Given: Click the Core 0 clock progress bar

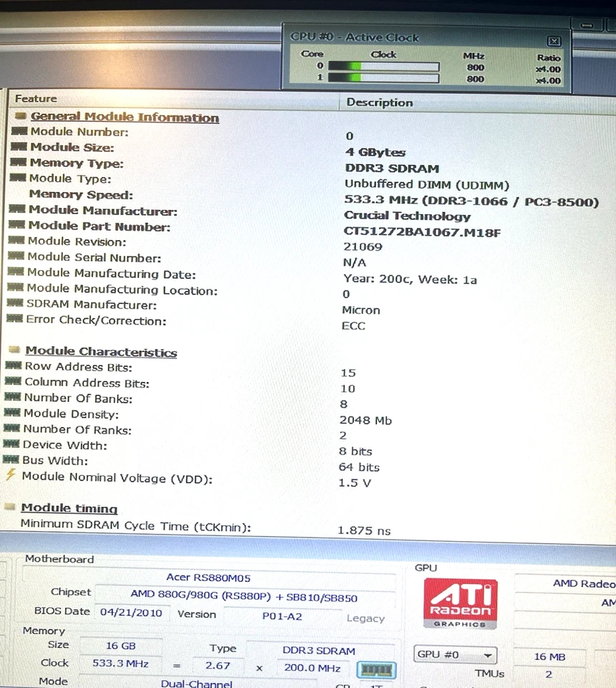Looking at the screenshot, I should [x=383, y=65].
